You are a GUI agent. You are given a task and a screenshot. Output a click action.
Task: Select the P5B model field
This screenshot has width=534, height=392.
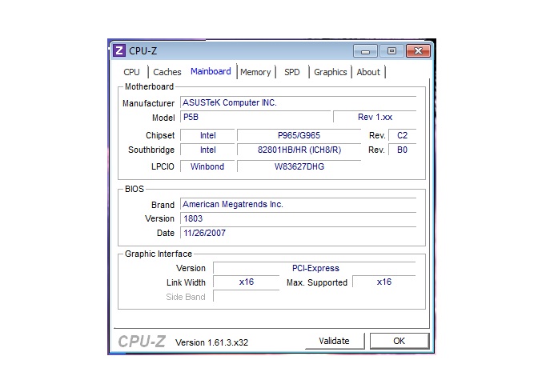[255, 117]
